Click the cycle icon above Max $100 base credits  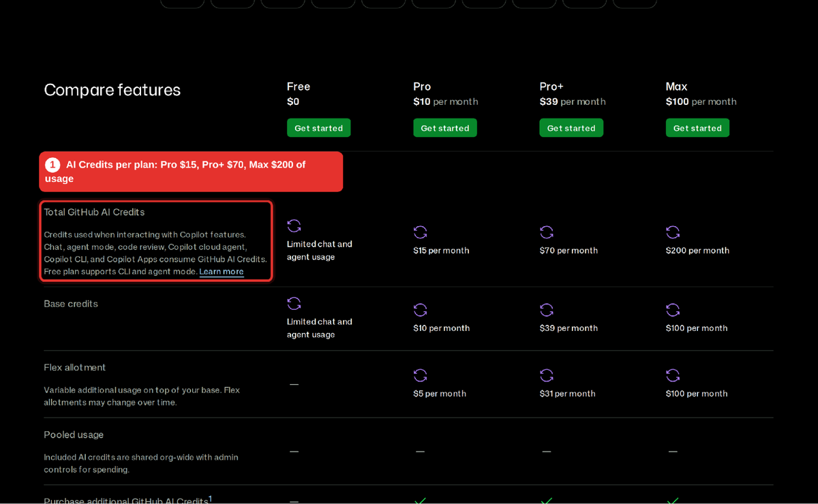click(673, 310)
